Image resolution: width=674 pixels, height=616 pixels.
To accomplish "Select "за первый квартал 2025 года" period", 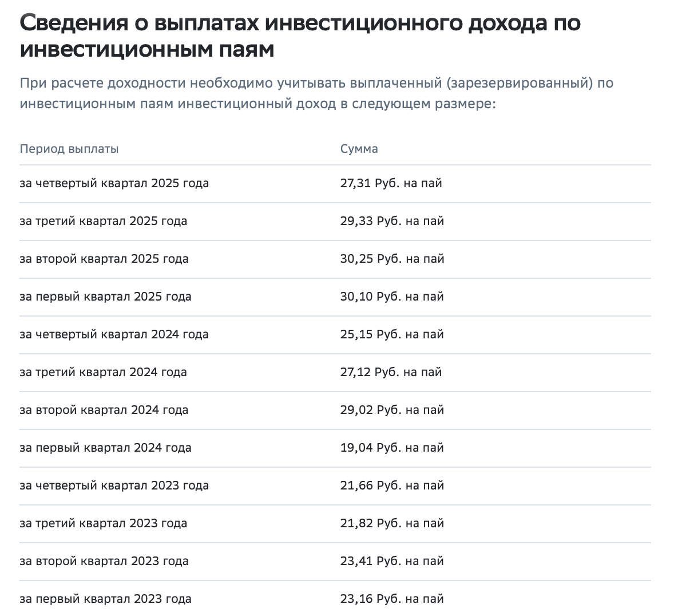I will [105, 297].
